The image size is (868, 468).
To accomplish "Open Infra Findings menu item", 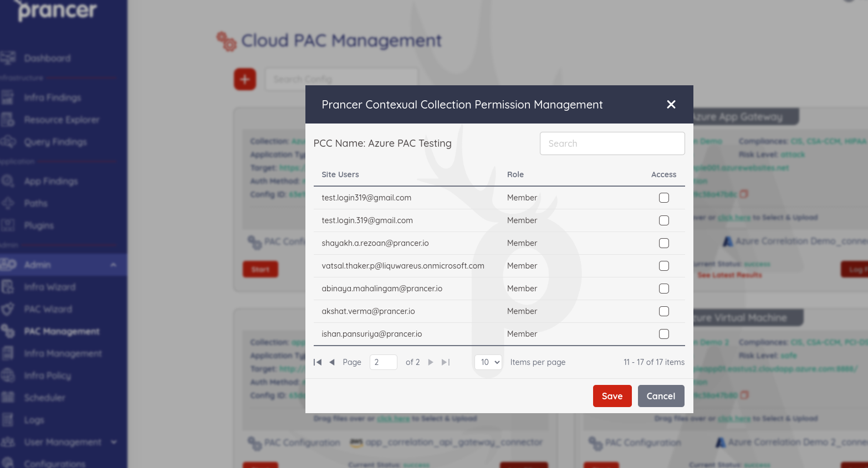I will click(x=53, y=97).
